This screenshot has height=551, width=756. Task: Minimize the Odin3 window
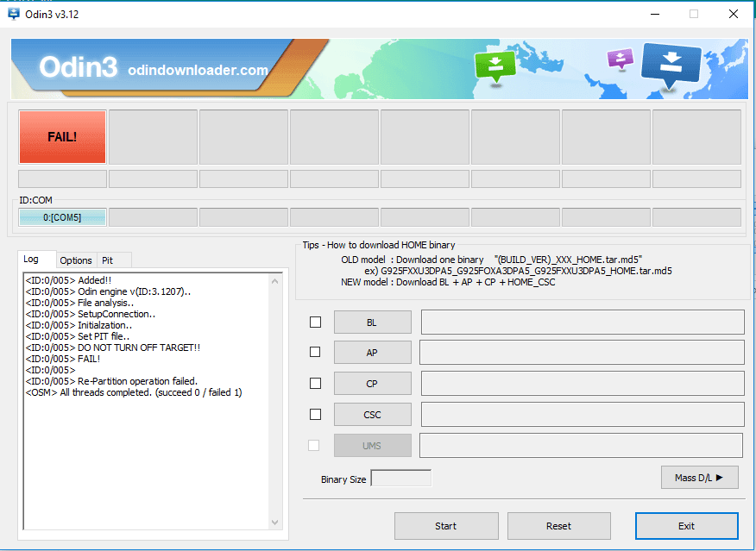click(655, 14)
